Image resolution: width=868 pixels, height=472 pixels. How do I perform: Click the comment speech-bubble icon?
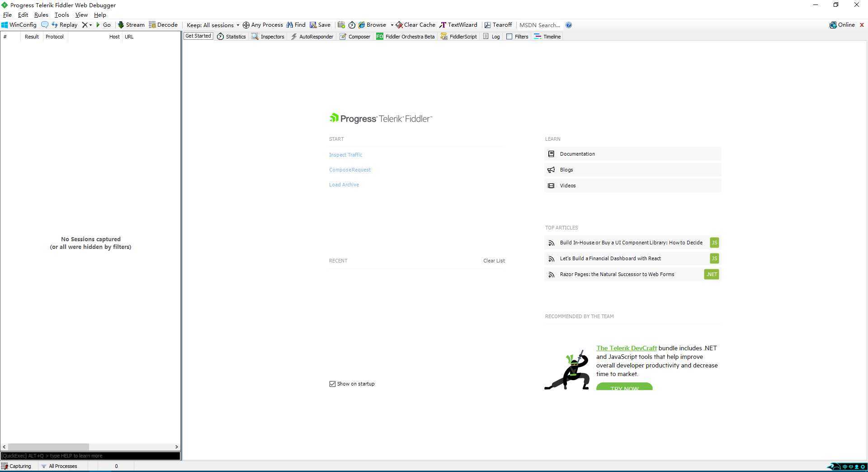click(44, 25)
